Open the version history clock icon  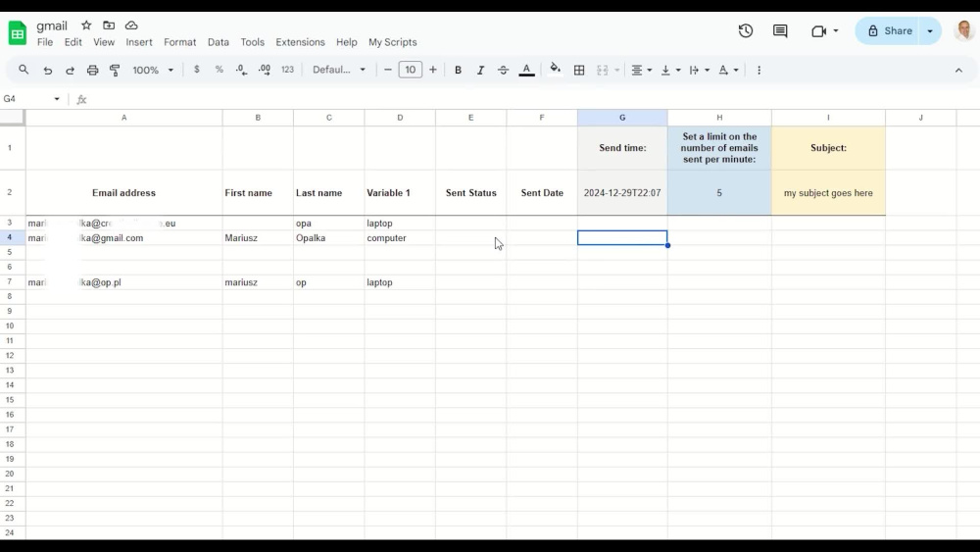[x=745, y=30]
